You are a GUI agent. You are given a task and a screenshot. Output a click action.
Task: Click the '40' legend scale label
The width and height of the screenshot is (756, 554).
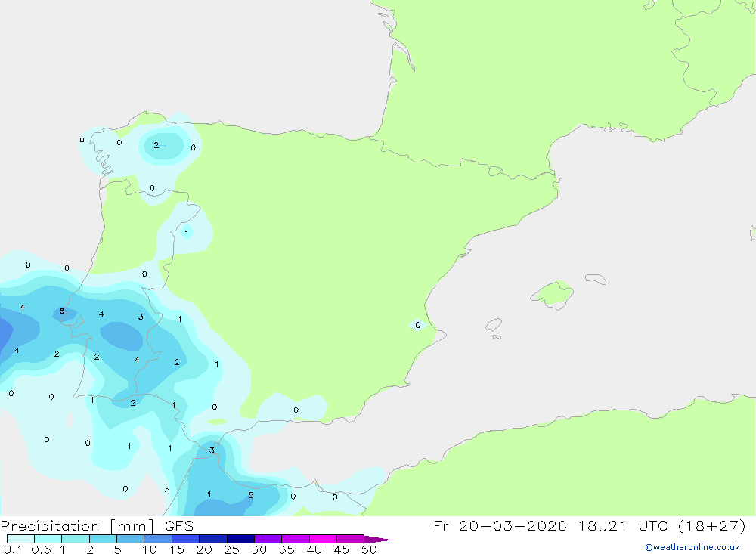click(x=314, y=549)
